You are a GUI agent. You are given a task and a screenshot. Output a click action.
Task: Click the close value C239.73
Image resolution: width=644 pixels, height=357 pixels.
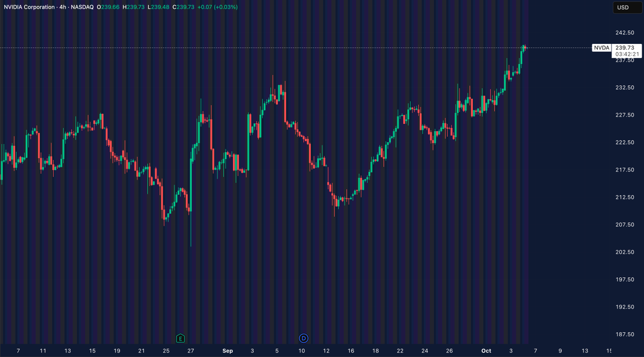[x=183, y=7]
